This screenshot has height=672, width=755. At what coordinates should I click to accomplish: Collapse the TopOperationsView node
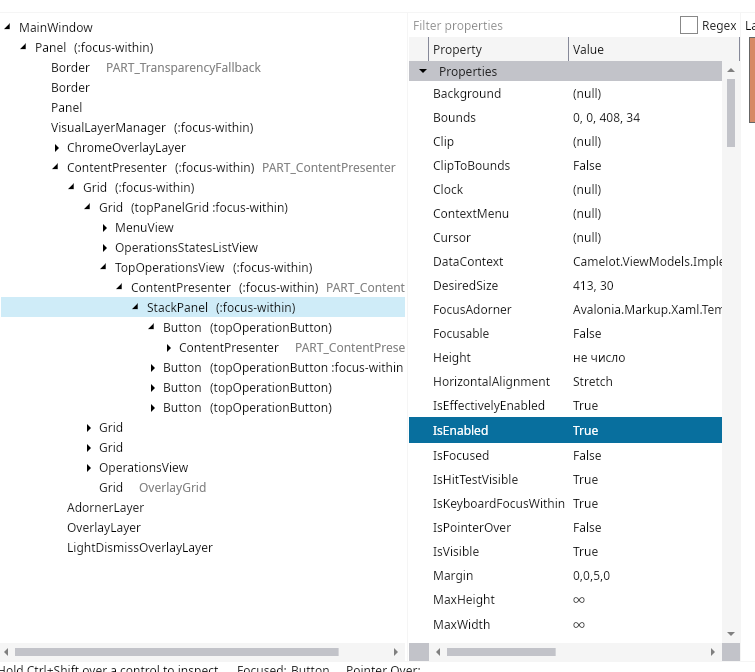(103, 267)
